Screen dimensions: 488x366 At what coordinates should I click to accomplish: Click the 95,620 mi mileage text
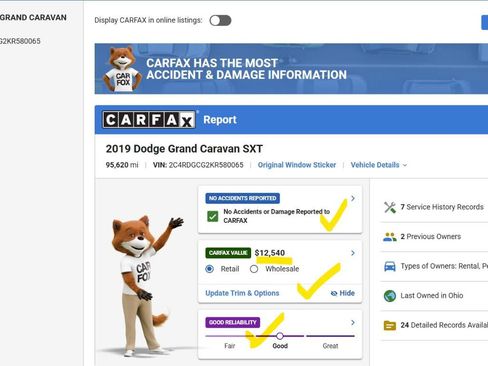pos(122,165)
